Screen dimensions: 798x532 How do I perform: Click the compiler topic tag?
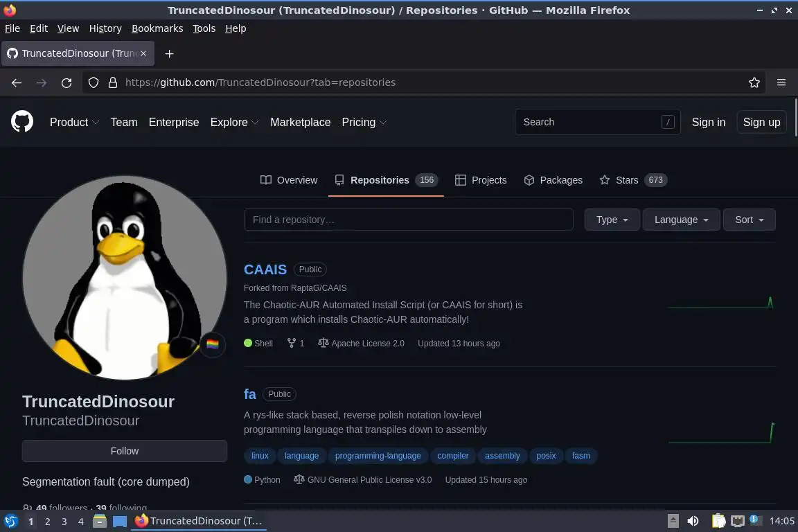452,456
